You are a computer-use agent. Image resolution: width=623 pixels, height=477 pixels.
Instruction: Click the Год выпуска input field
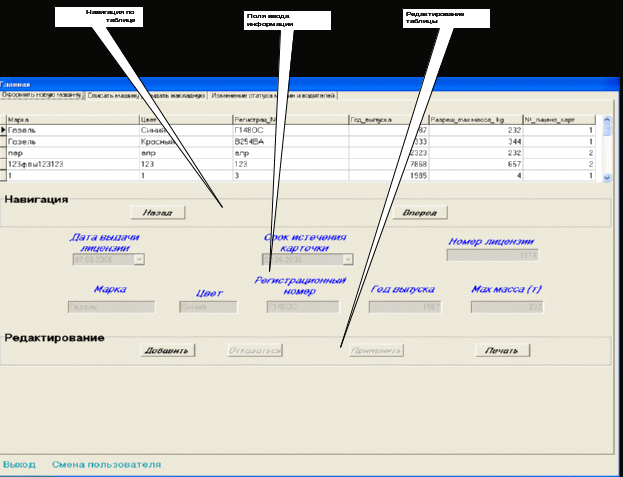click(404, 307)
